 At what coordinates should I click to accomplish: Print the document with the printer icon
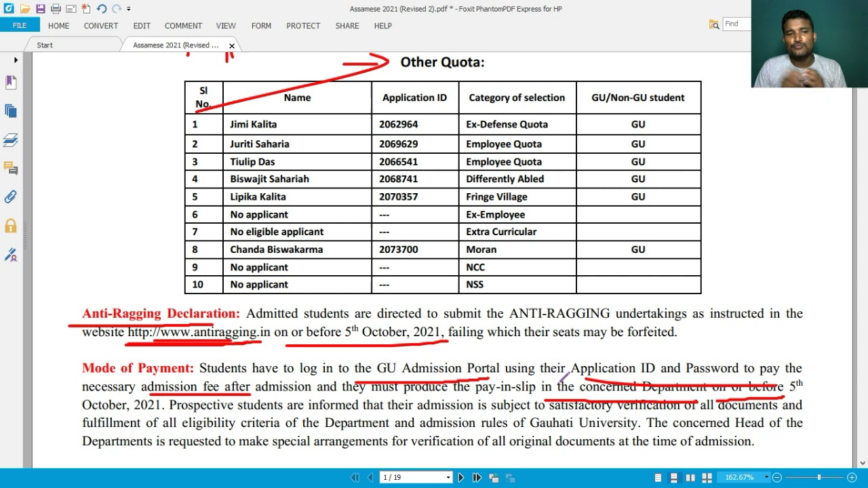pos(56,9)
